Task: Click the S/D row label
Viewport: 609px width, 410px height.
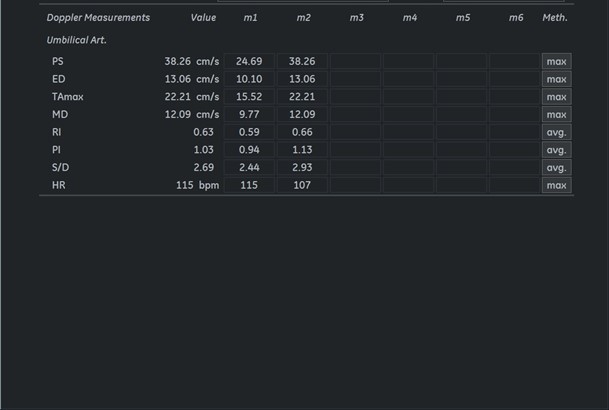Action: (61, 167)
